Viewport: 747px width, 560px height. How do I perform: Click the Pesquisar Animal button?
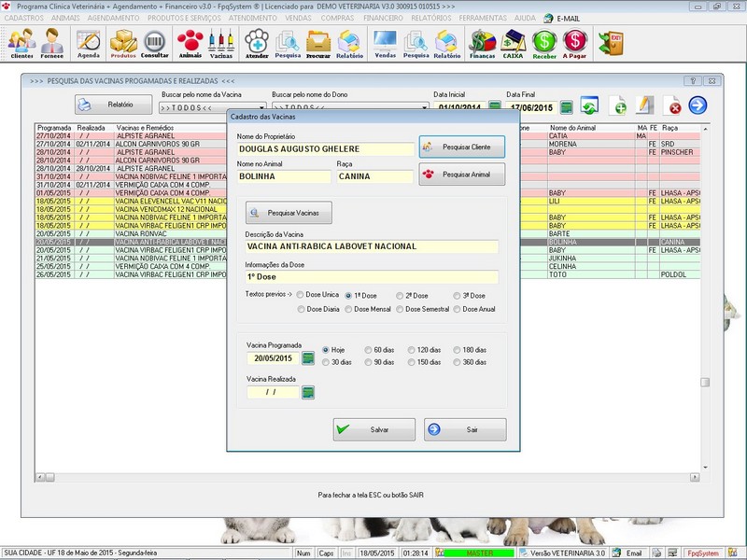pos(462,175)
